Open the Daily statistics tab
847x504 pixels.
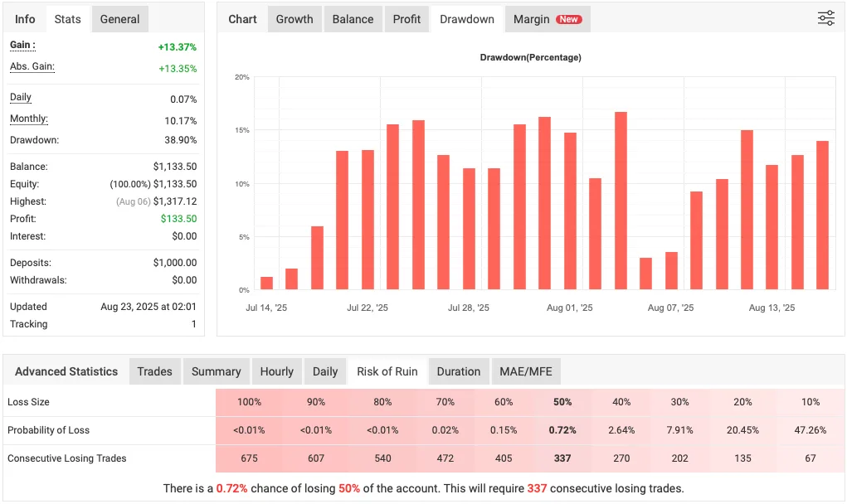[324, 371]
